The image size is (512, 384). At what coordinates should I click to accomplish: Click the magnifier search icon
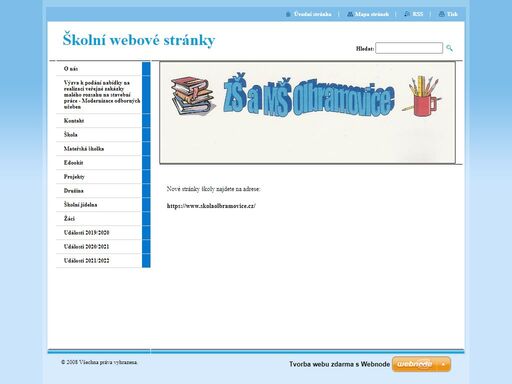(449, 48)
